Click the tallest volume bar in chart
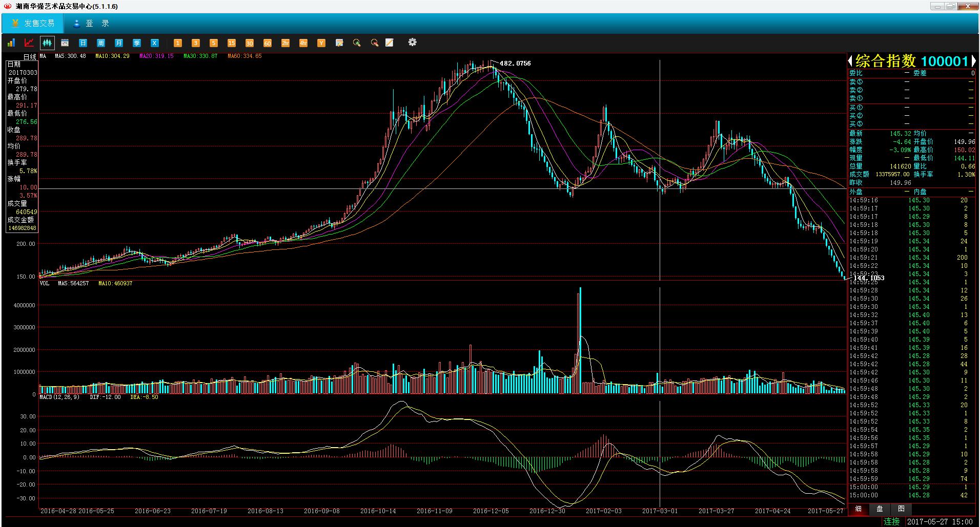980x527 pixels. click(580, 340)
